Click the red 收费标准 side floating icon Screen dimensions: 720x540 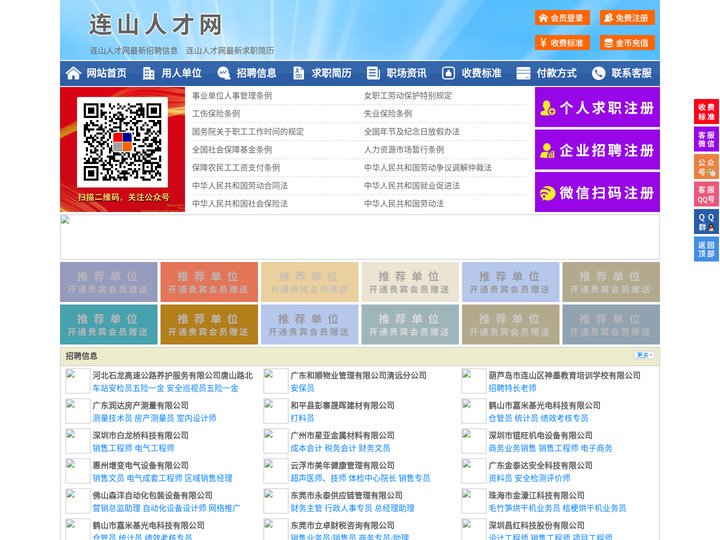click(x=706, y=112)
